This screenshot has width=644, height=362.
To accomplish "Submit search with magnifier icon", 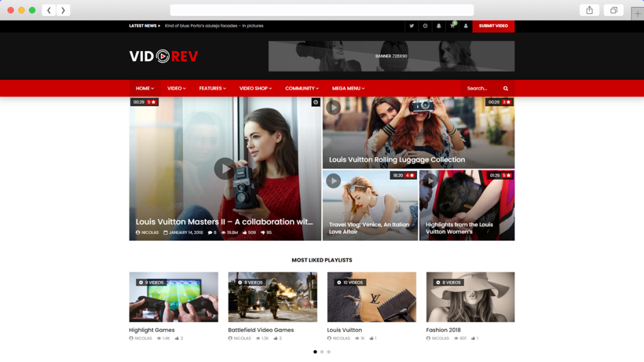I will click(x=506, y=88).
